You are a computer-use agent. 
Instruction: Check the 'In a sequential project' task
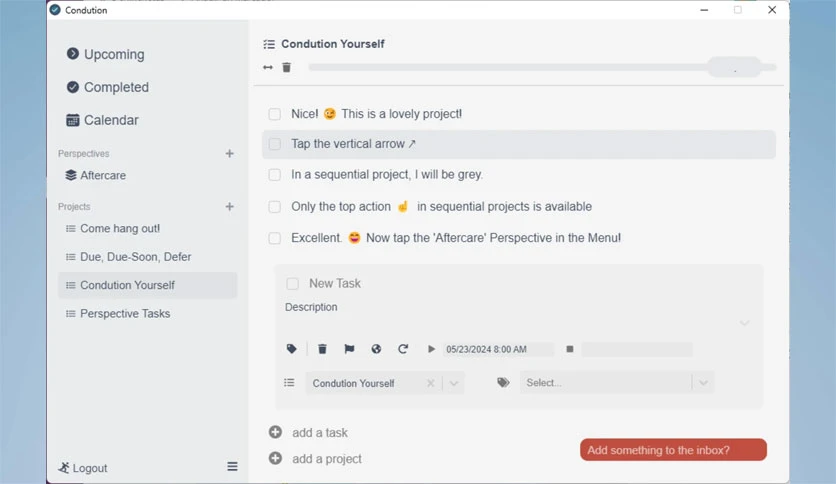point(275,175)
